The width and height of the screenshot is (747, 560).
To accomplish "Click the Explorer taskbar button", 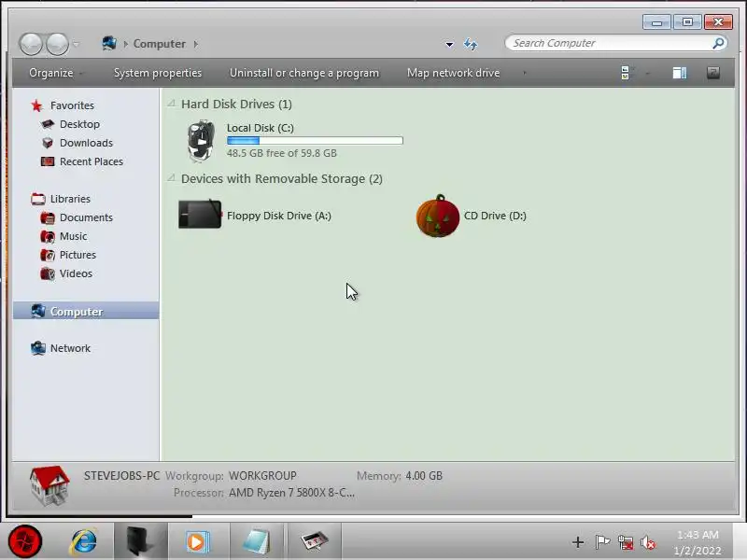I will [x=141, y=541].
